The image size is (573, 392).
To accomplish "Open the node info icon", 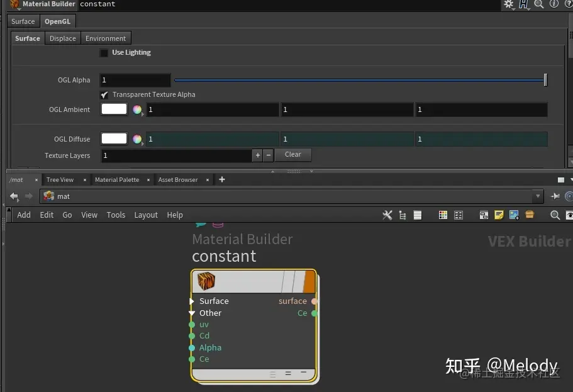I will point(554,4).
